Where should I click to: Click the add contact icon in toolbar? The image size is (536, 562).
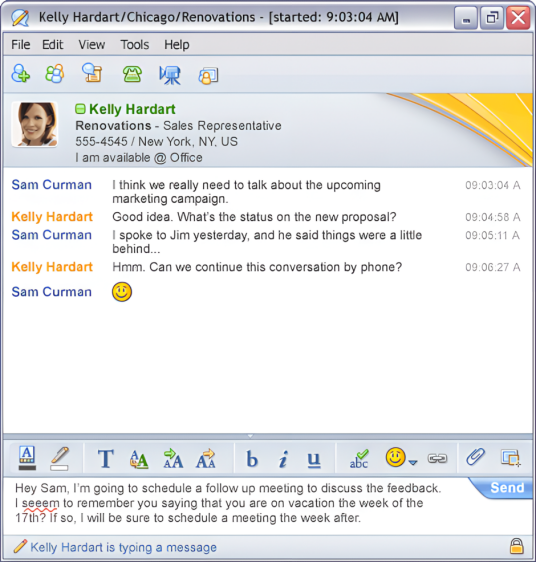click(20, 73)
